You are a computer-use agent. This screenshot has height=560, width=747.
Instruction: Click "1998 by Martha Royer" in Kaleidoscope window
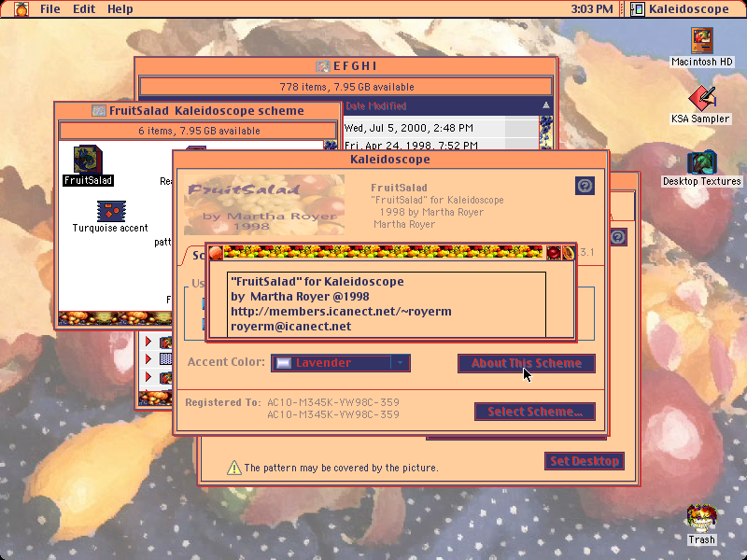point(431,212)
